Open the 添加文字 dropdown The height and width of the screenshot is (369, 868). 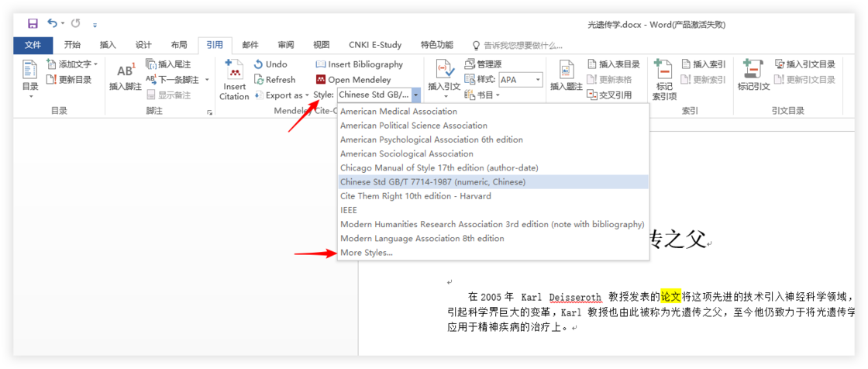click(x=73, y=64)
